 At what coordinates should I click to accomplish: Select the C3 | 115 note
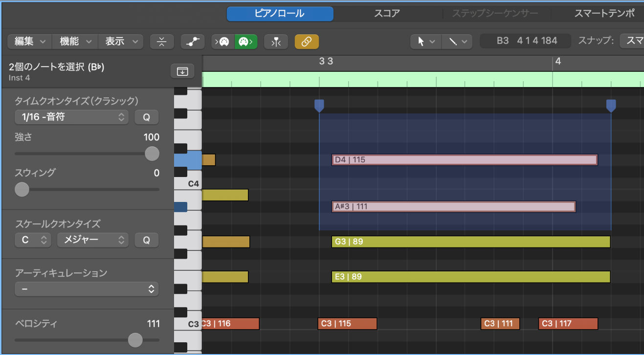pos(347,324)
